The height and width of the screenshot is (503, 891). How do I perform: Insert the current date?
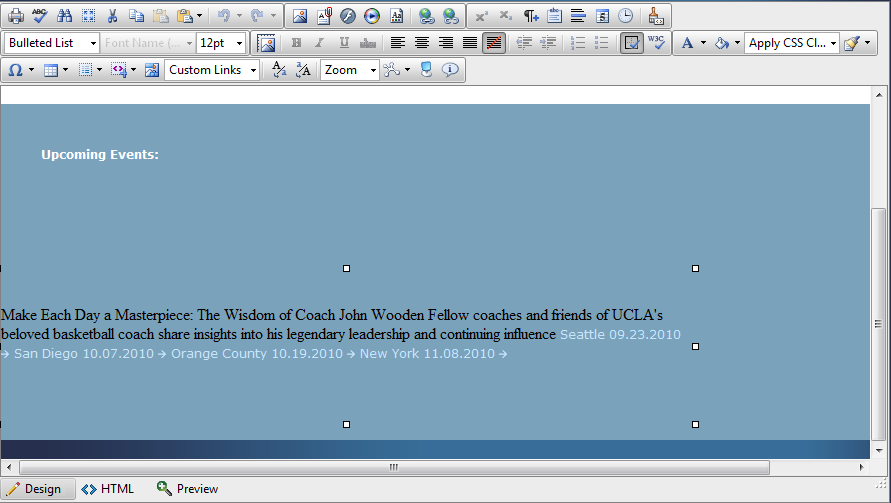coord(602,16)
